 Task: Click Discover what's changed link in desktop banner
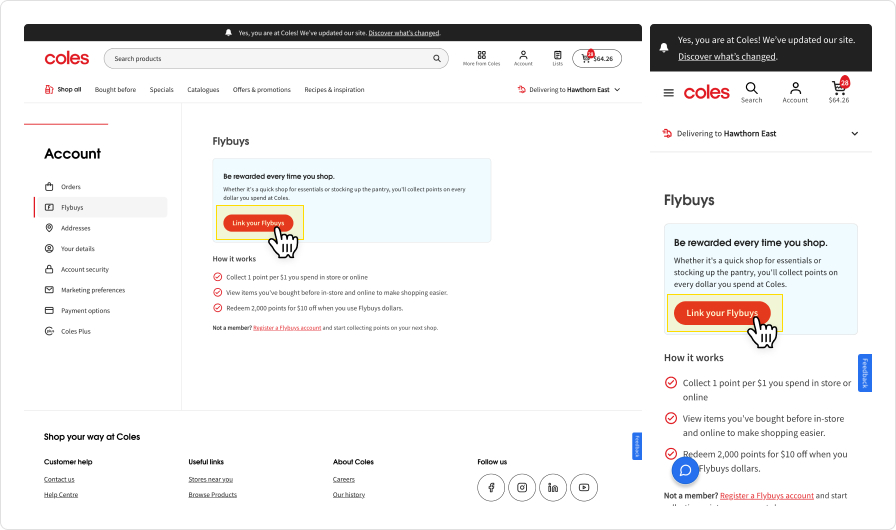point(403,33)
